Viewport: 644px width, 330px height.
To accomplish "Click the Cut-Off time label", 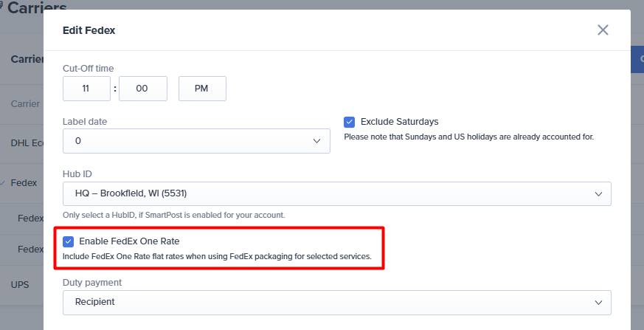I will [x=89, y=68].
